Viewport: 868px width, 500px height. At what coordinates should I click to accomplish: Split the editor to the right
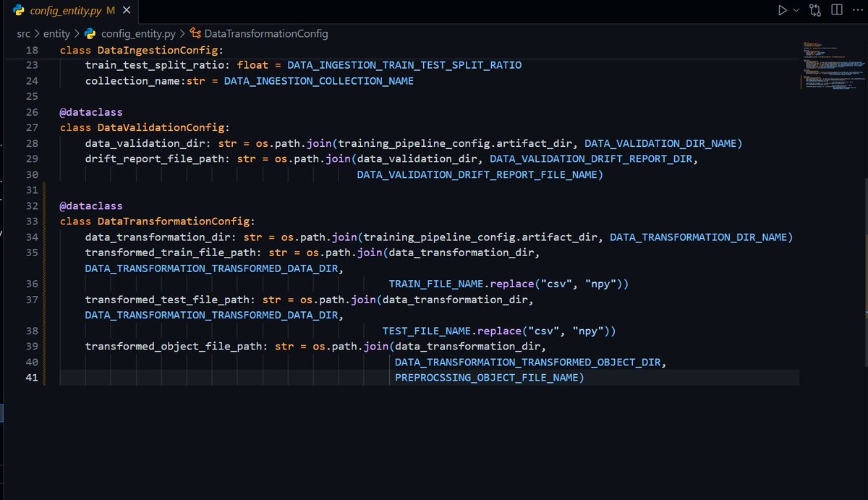pyautogui.click(x=837, y=10)
